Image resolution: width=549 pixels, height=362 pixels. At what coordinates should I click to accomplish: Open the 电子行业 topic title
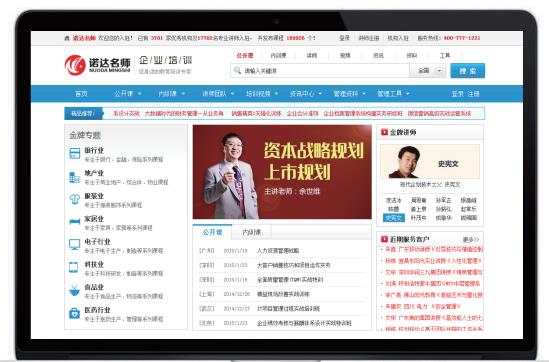pos(97,242)
